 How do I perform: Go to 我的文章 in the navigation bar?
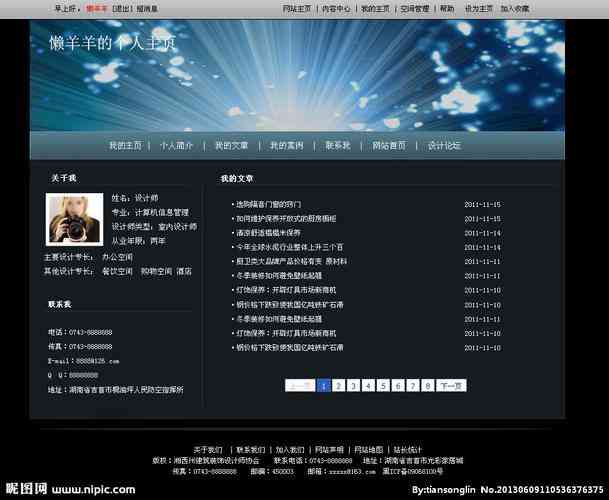pyautogui.click(x=231, y=145)
